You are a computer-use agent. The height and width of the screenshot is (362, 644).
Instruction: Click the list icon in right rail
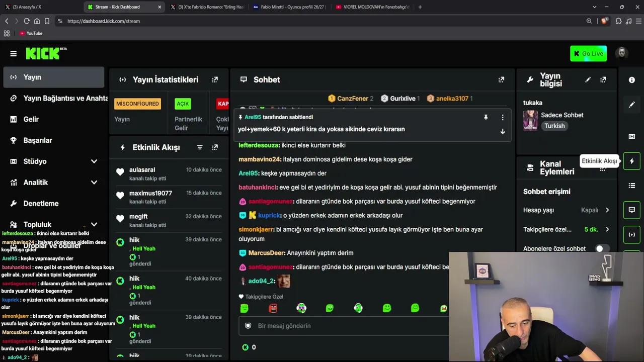[632, 186]
